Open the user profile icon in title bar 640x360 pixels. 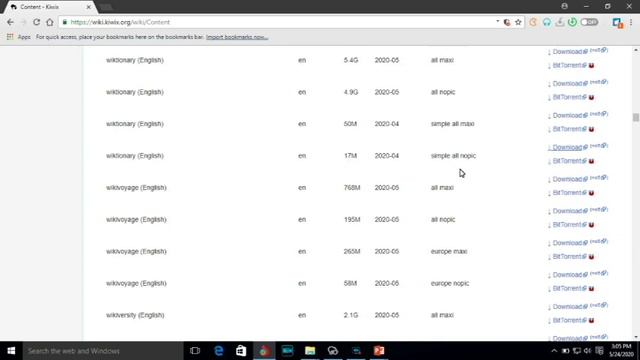coord(564,6)
